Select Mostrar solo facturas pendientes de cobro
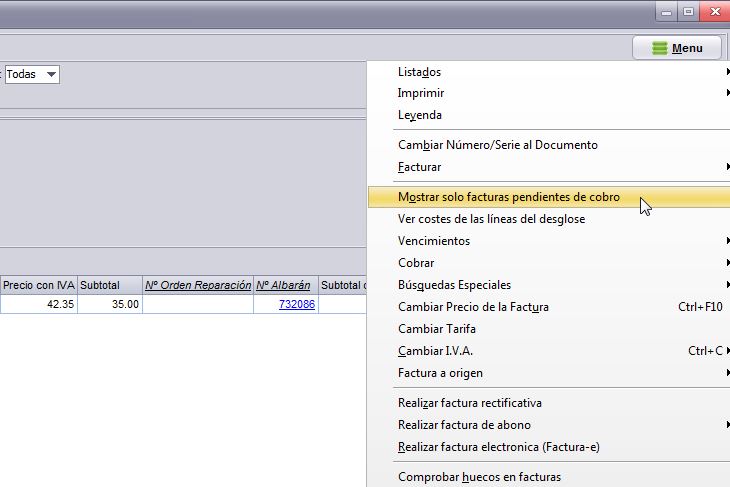730x487 pixels. [x=549, y=197]
